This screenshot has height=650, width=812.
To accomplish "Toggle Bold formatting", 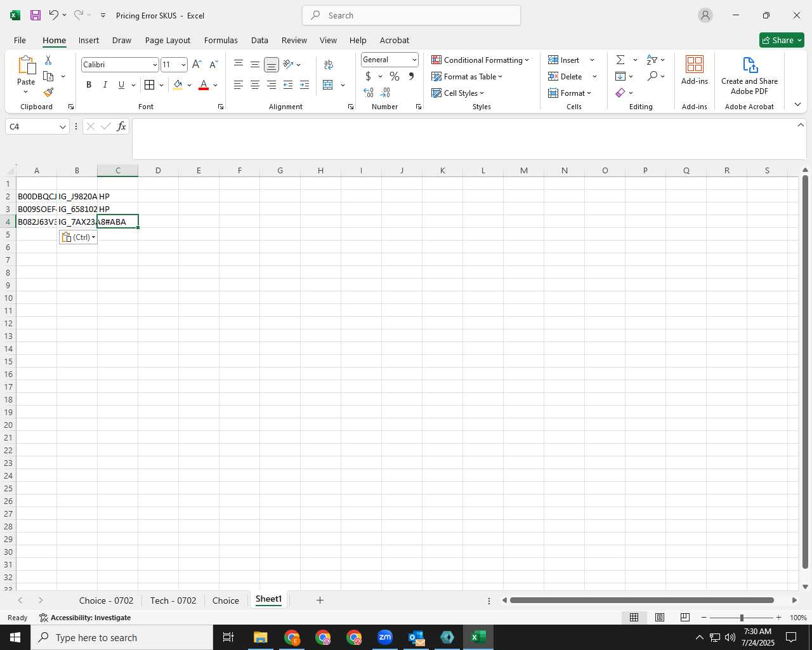I will (89, 85).
